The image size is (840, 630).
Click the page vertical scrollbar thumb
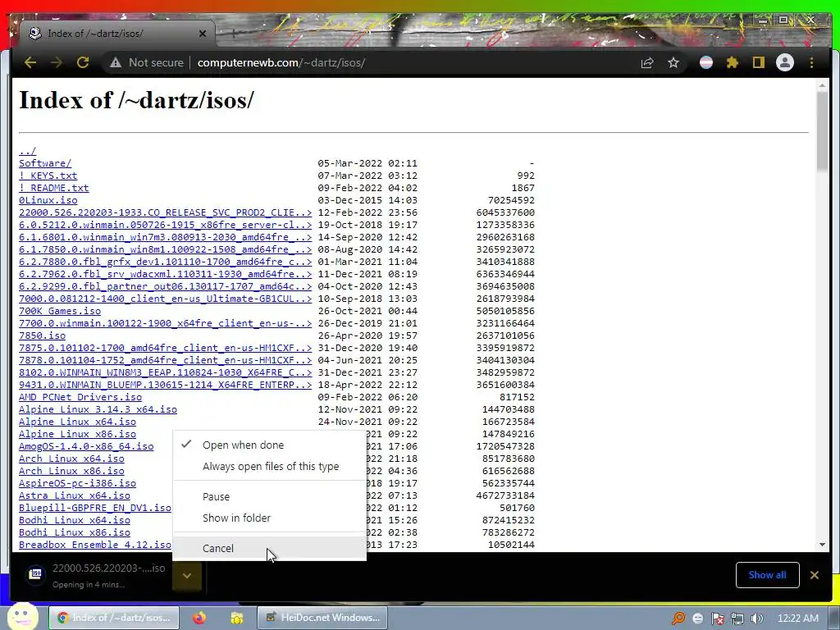tap(822, 131)
